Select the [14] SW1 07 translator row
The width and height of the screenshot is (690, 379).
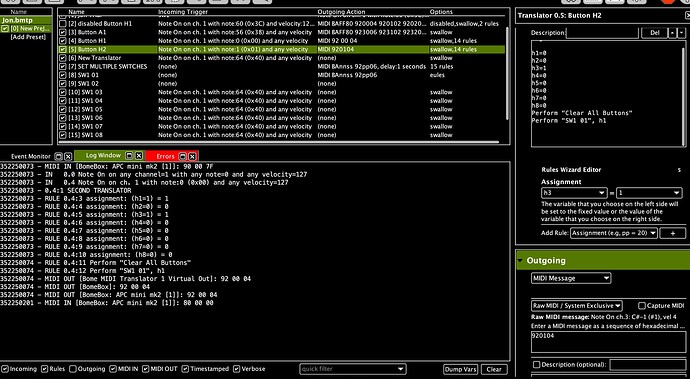pyautogui.click(x=282, y=127)
